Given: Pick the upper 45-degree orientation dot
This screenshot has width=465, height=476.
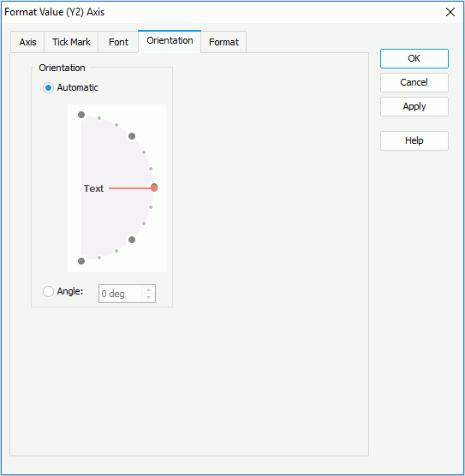Looking at the screenshot, I should (x=132, y=136).
